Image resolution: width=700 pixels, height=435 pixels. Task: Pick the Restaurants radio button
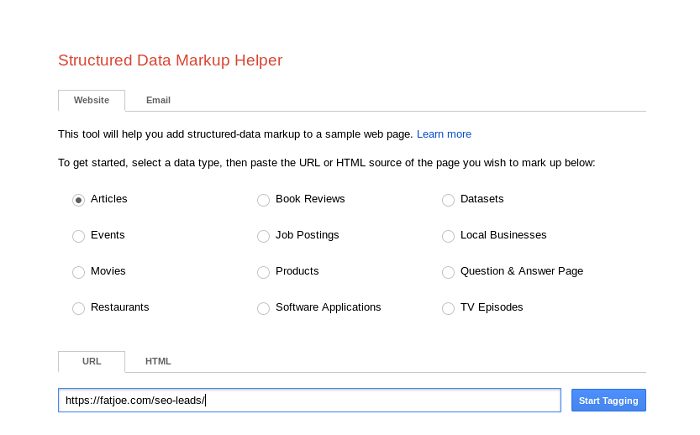pos(78,308)
